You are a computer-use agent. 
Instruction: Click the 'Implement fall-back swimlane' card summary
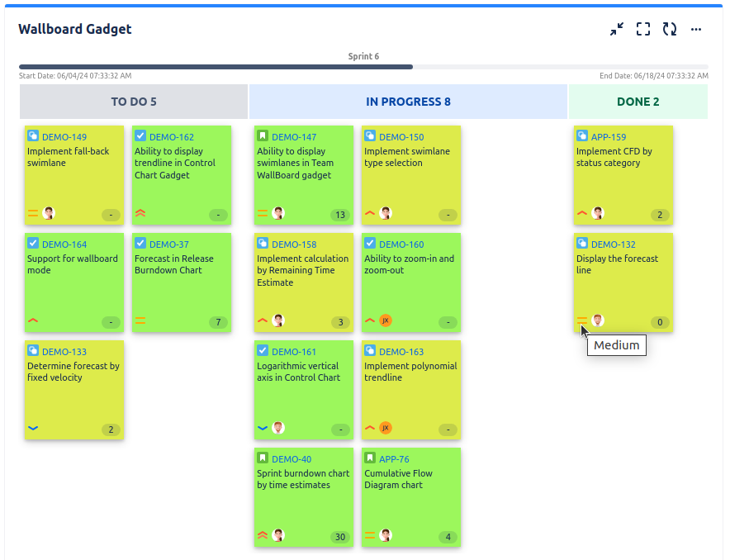point(68,157)
